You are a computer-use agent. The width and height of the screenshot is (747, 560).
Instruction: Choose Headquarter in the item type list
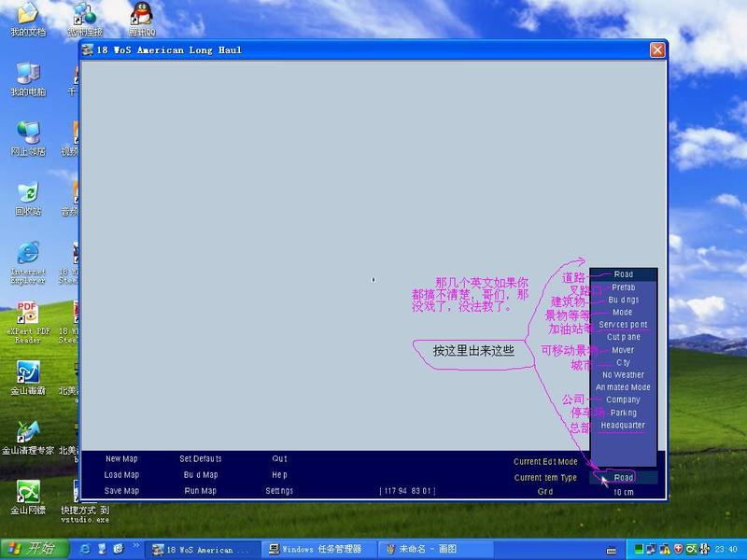tap(623, 425)
